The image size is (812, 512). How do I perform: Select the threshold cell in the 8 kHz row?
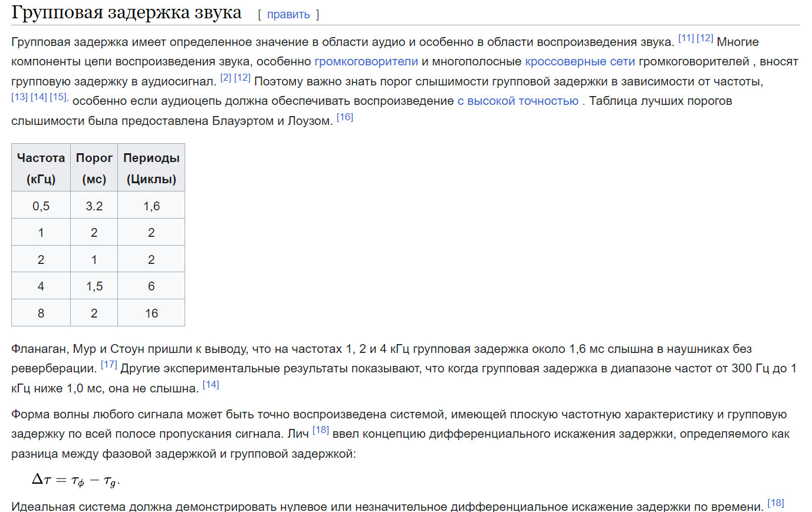94,313
